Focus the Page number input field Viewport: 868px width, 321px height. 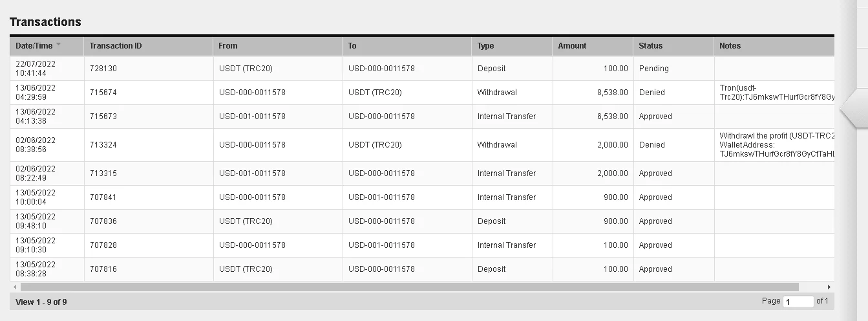[798, 302]
